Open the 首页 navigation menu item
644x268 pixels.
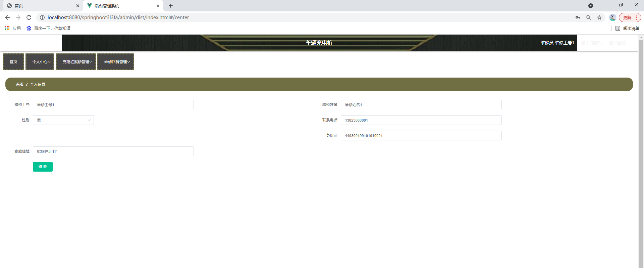click(x=13, y=62)
